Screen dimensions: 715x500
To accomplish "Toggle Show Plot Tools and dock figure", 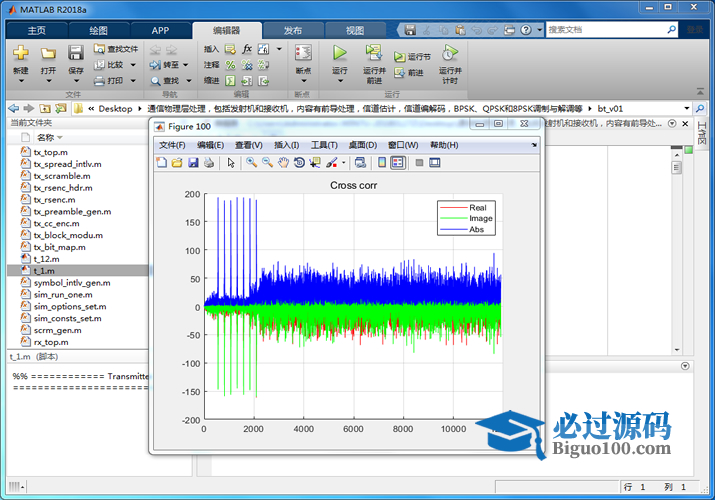I will 435,162.
